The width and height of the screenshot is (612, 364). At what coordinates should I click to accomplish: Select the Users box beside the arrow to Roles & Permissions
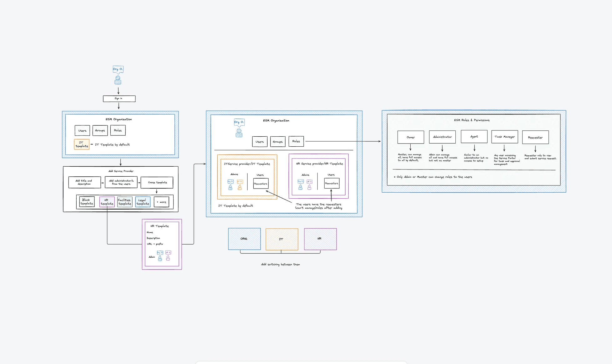pyautogui.click(x=260, y=142)
